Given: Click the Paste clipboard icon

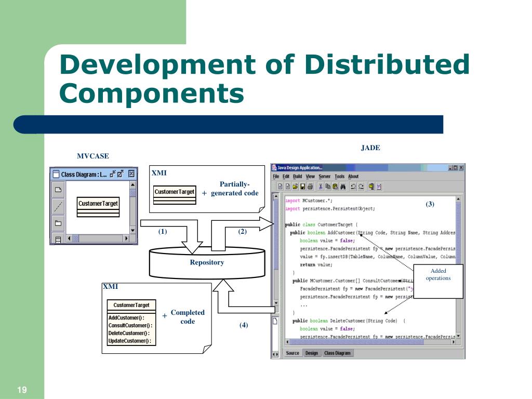Looking at the screenshot, I should point(335,187).
